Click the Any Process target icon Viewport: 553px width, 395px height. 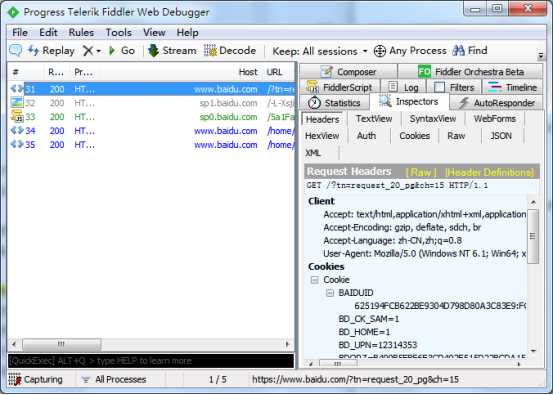coord(379,51)
